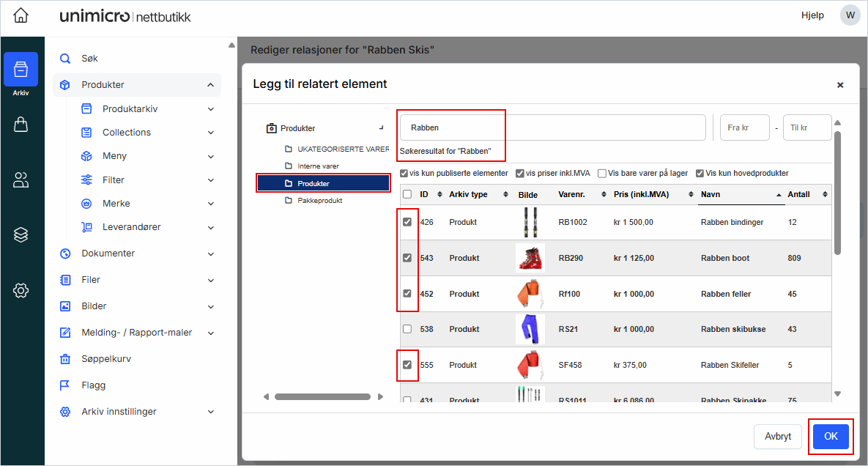Collapse the Produkter menu section
Viewport: 868px width, 466px height.
pos(211,85)
